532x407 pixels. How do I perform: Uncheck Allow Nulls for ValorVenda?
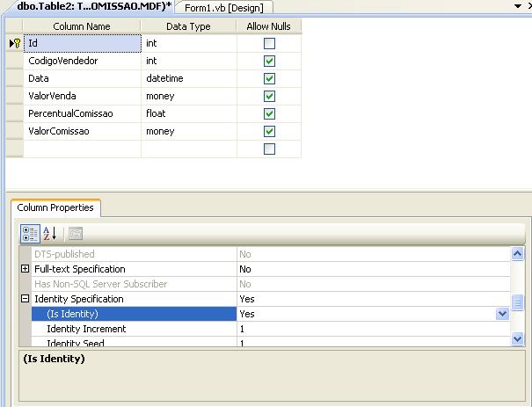pyautogui.click(x=269, y=96)
